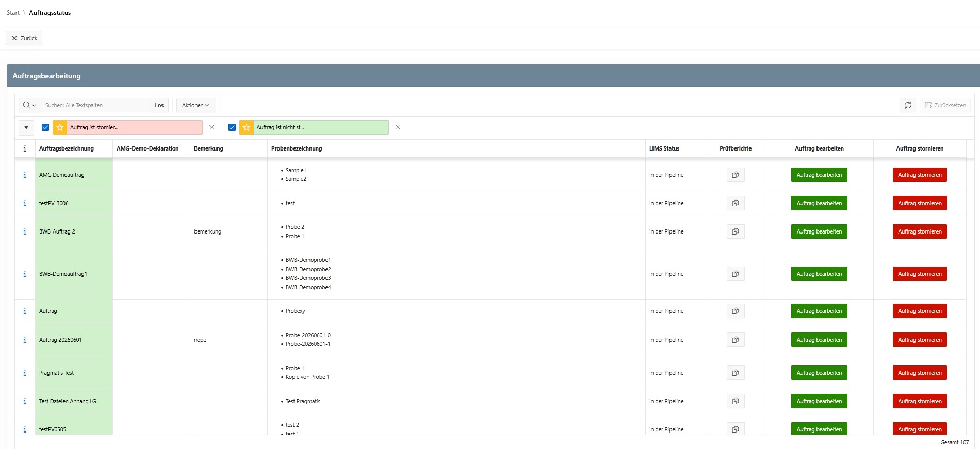This screenshot has height=449, width=980.
Task: Open info icon for BWB-Demoauftrag1 row
Action: (25, 274)
